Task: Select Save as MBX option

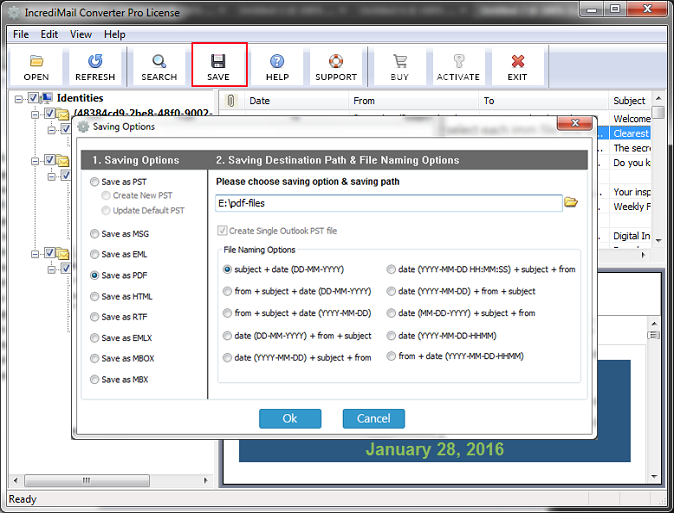Action: click(94, 379)
